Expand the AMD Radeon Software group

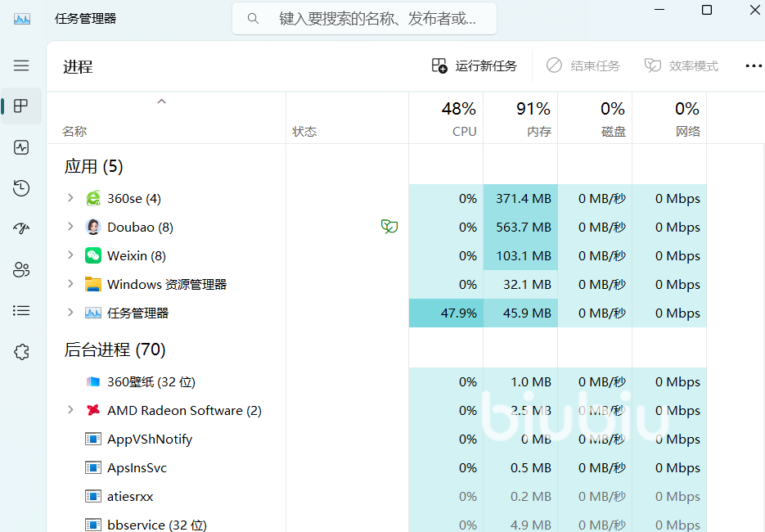(70, 410)
